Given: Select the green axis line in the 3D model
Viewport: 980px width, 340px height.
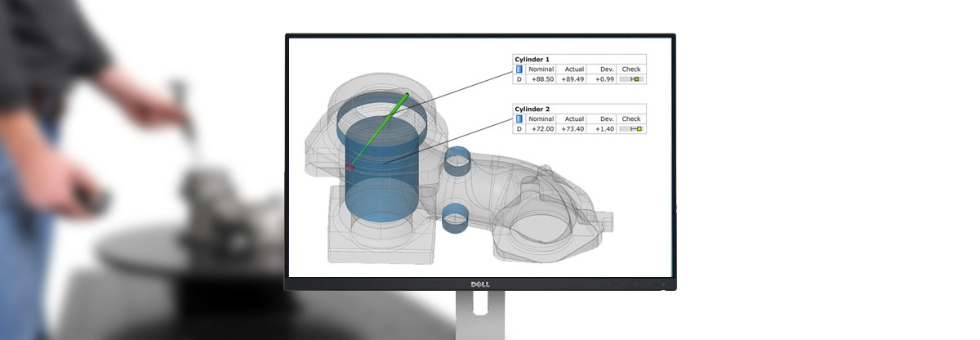Looking at the screenshot, I should tap(380, 131).
